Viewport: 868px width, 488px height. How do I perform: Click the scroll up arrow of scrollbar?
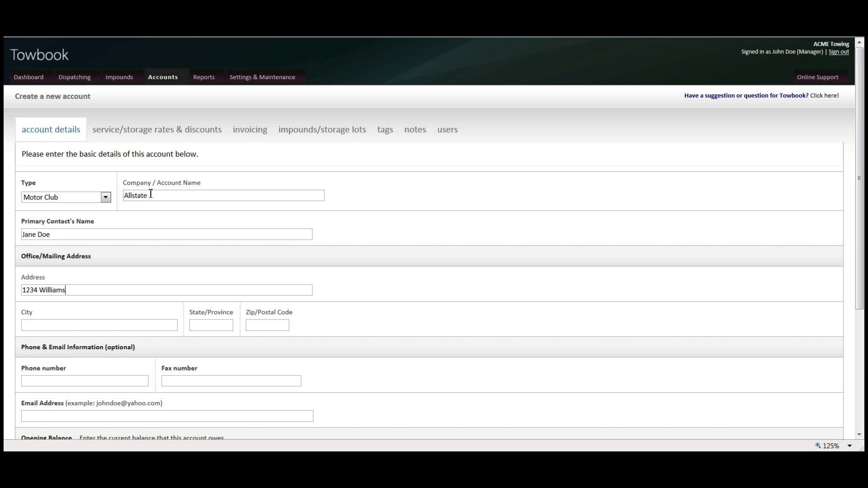[859, 42]
